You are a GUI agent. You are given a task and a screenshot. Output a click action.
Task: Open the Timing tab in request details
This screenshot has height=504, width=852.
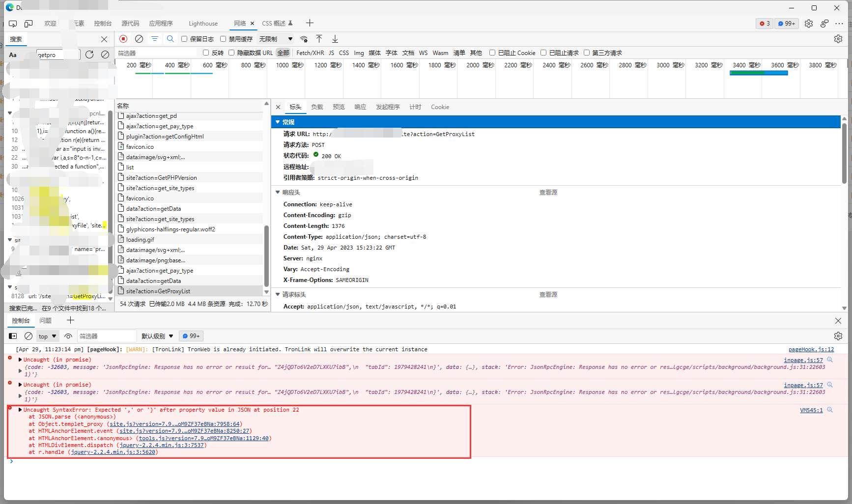pos(415,107)
